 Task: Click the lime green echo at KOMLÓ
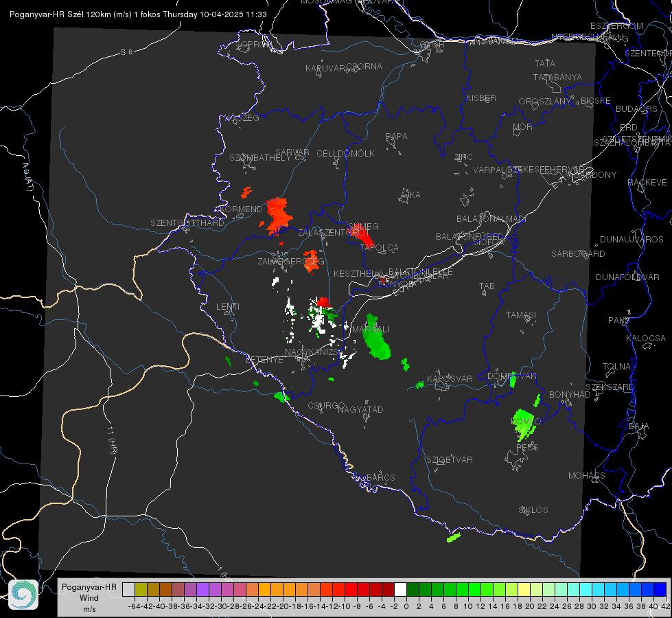(524, 424)
